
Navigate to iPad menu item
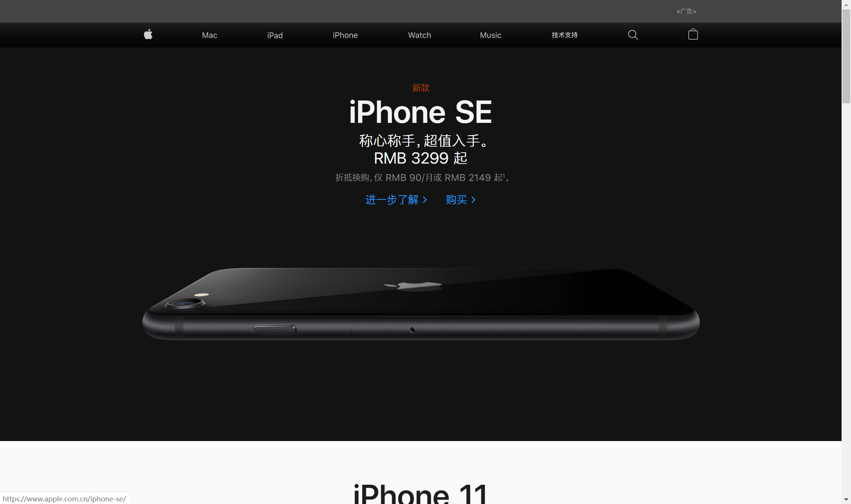tap(275, 35)
